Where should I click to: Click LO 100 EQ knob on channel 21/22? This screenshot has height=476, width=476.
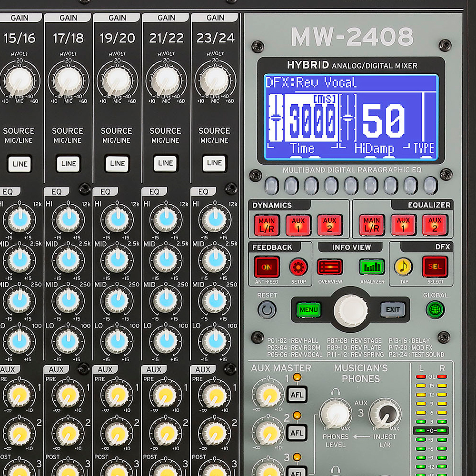166,341
